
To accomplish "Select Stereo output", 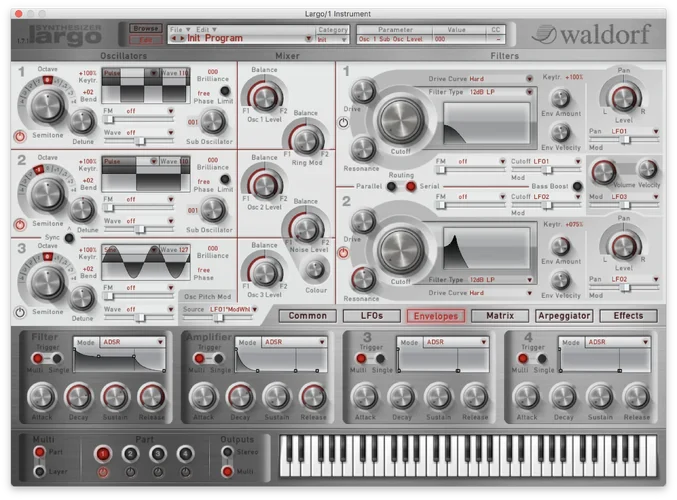I will pos(227,452).
